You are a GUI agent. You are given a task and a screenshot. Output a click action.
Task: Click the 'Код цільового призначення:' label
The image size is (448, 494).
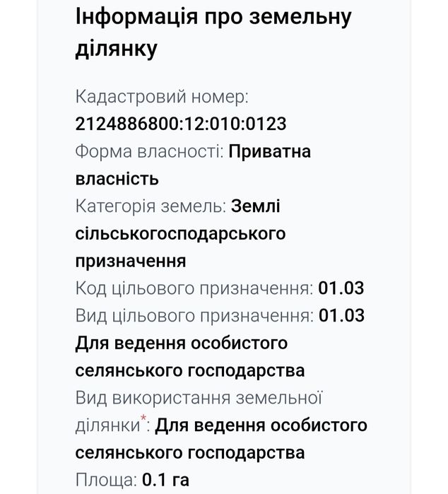194,288
